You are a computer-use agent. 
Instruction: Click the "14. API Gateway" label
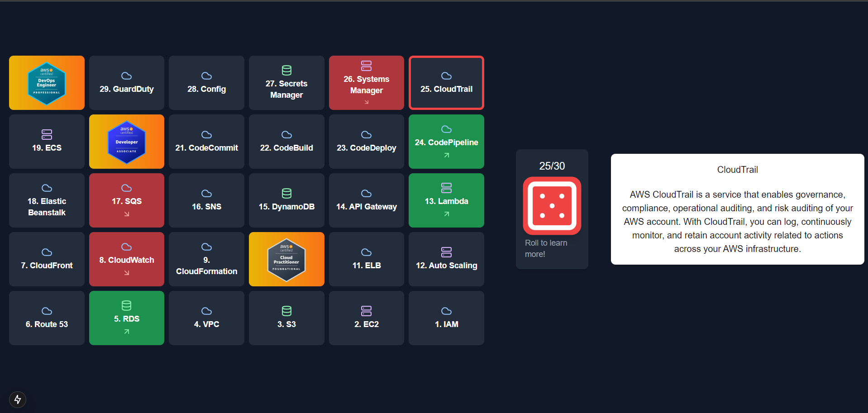point(367,207)
